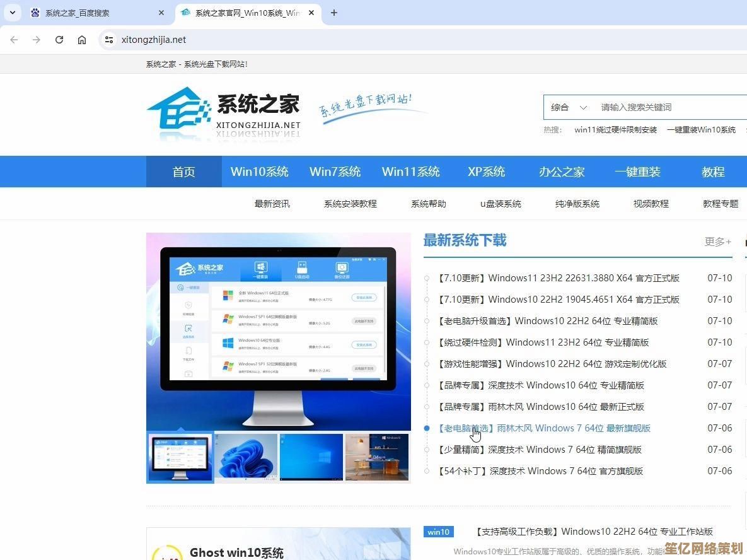The height and width of the screenshot is (560, 747).
Task: Select the Windows 10 blue desktop thumbnail
Action: tap(311, 457)
